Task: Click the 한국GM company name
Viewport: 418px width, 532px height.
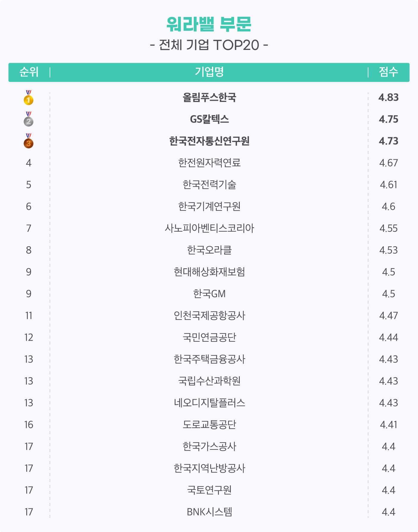Action: click(x=209, y=294)
